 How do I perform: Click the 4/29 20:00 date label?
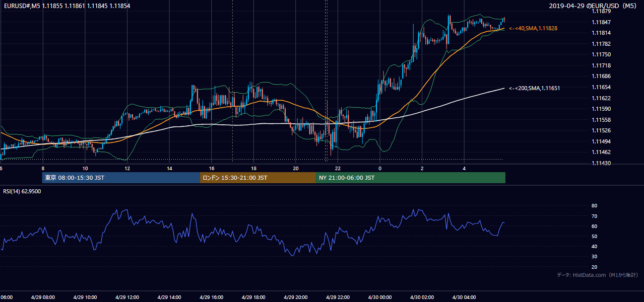coord(295,297)
